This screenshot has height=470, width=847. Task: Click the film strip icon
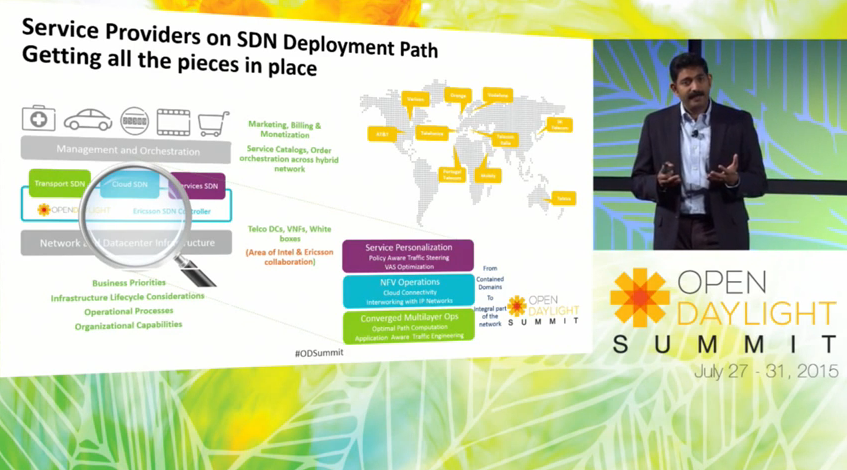(173, 122)
